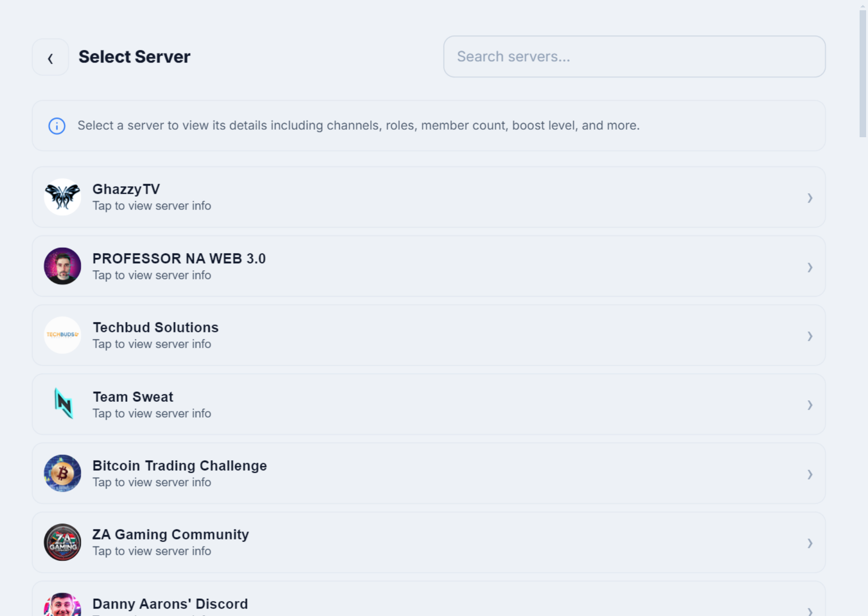Open the Team Sweat lightning logo

(63, 404)
